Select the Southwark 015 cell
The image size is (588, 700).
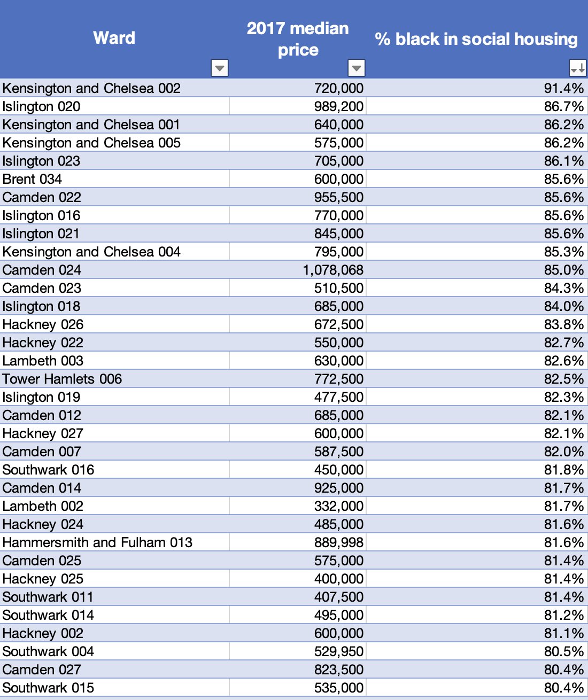pos(114,688)
